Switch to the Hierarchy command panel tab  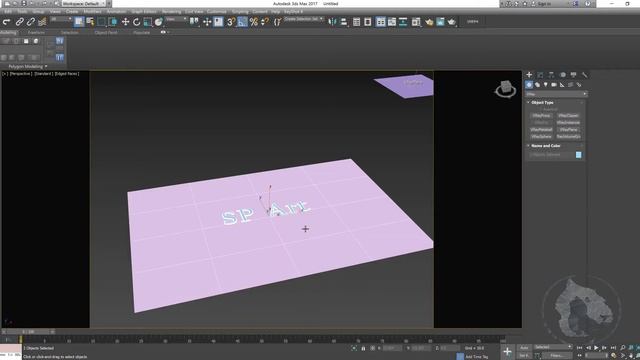551,75
